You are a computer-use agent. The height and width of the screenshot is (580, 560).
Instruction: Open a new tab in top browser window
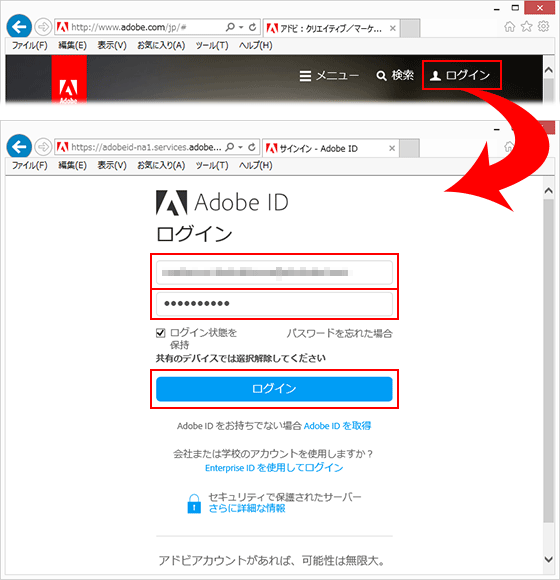[x=410, y=28]
